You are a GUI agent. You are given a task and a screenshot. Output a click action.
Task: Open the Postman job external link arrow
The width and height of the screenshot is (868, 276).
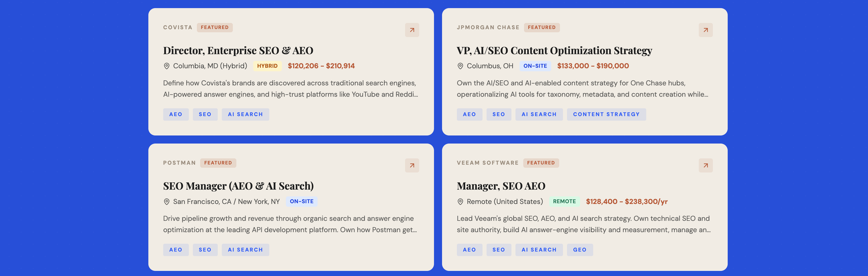[412, 165]
